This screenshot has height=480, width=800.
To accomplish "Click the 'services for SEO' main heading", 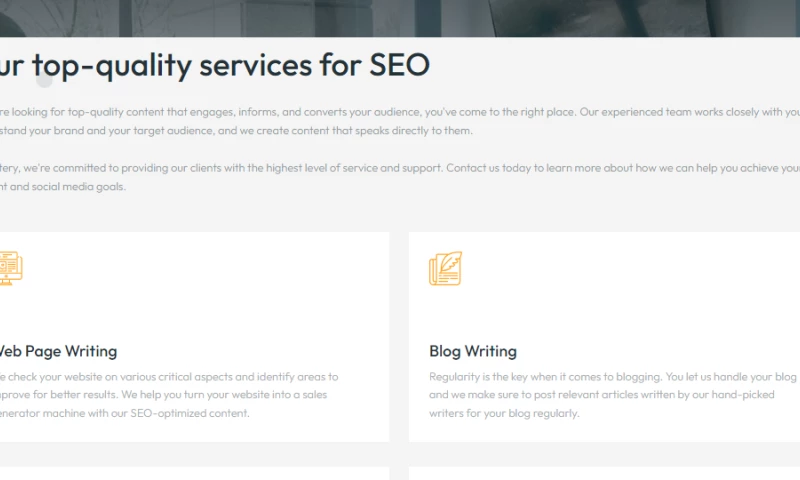I will point(215,65).
